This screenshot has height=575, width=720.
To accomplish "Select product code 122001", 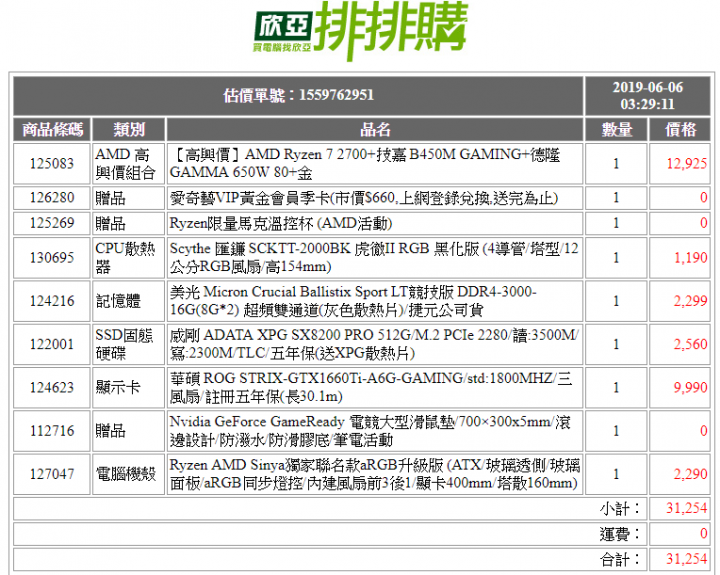I will point(51,344).
